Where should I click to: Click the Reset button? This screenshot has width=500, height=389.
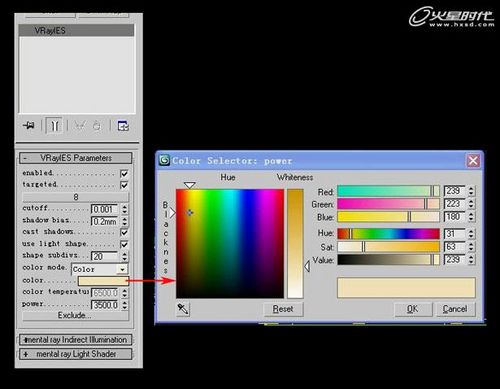pos(283,309)
